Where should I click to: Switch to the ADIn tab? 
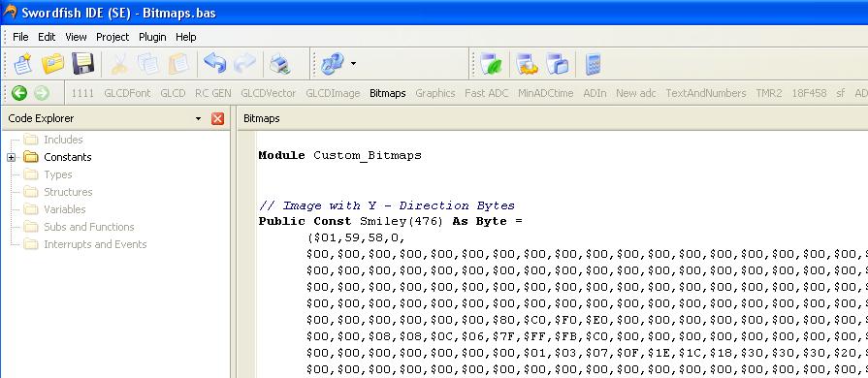(595, 94)
